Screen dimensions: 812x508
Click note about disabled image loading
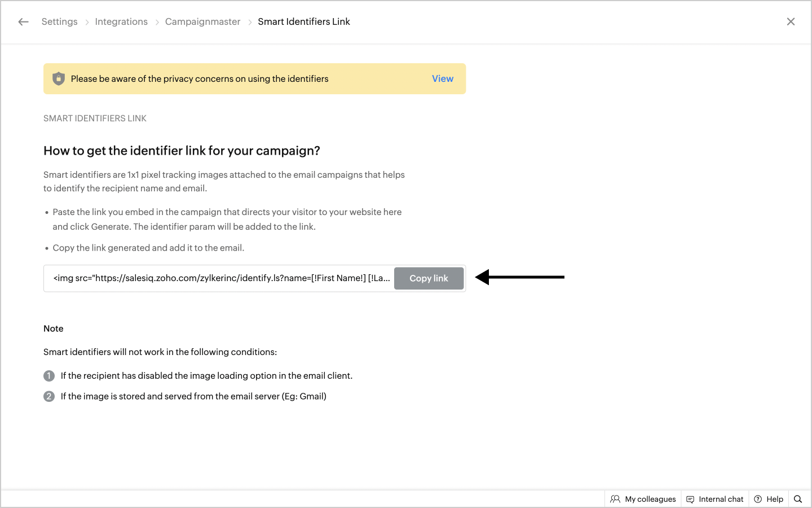point(206,376)
